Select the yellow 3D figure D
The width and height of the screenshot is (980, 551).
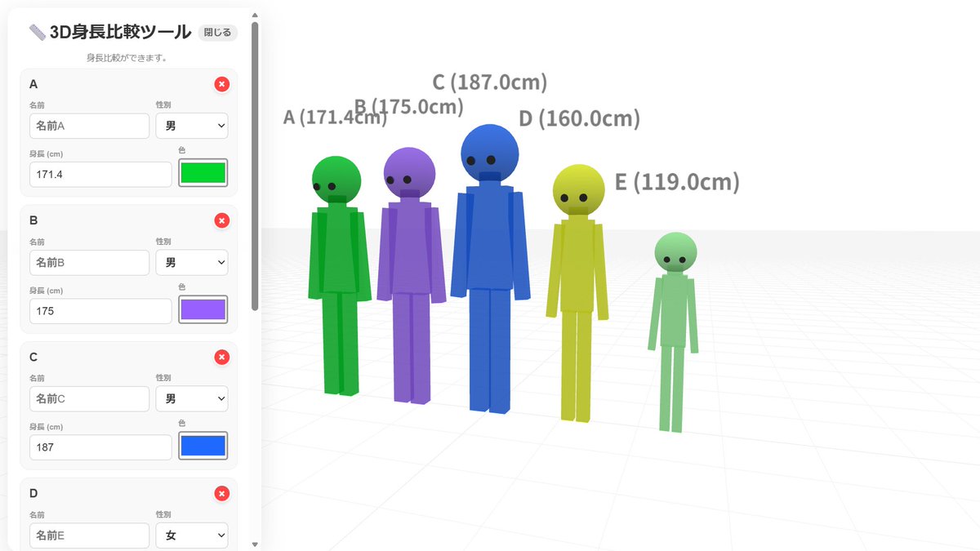[577, 293]
